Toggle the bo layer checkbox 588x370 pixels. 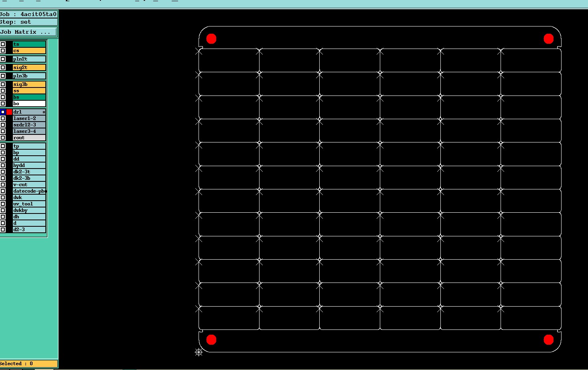3,104
